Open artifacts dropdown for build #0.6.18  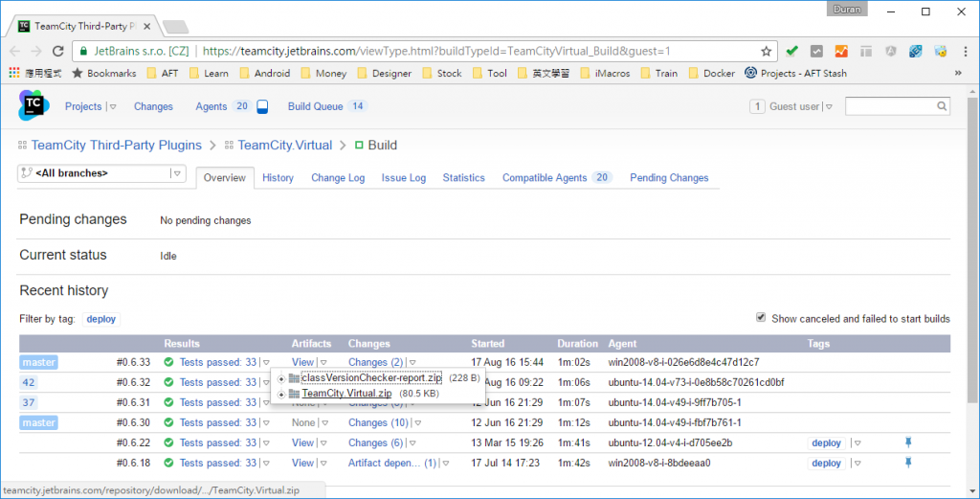(x=324, y=464)
